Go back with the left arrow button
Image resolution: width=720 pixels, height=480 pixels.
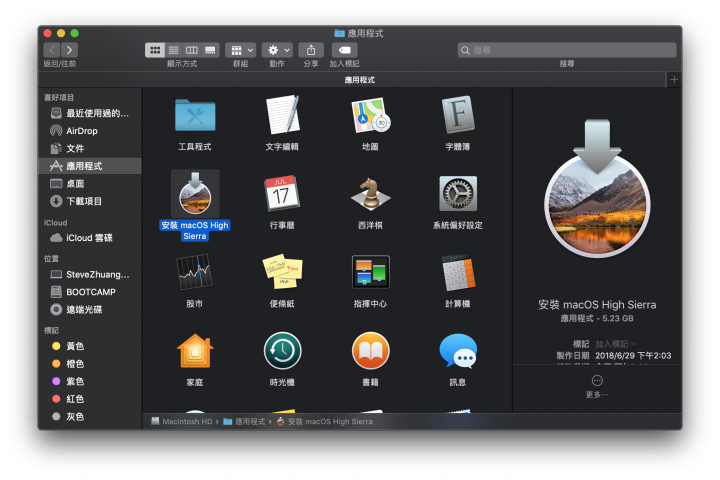[x=52, y=50]
